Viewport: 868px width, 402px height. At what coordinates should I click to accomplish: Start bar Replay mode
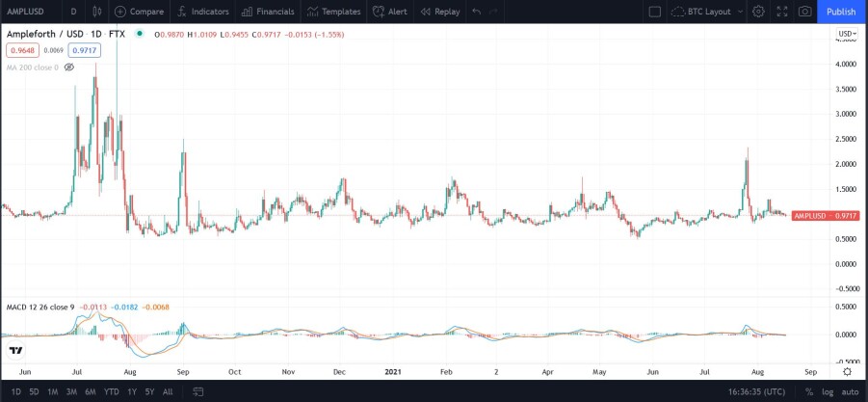(x=439, y=11)
